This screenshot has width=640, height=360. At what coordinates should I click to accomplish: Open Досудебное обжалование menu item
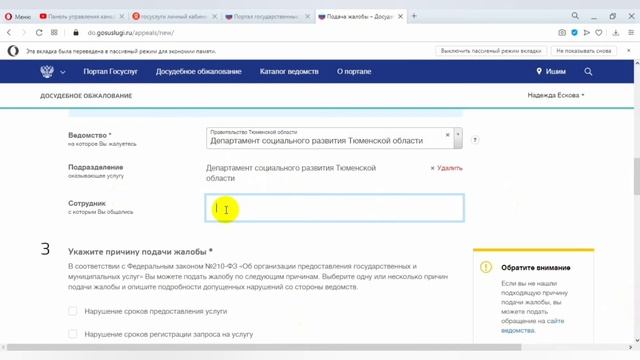pyautogui.click(x=198, y=71)
